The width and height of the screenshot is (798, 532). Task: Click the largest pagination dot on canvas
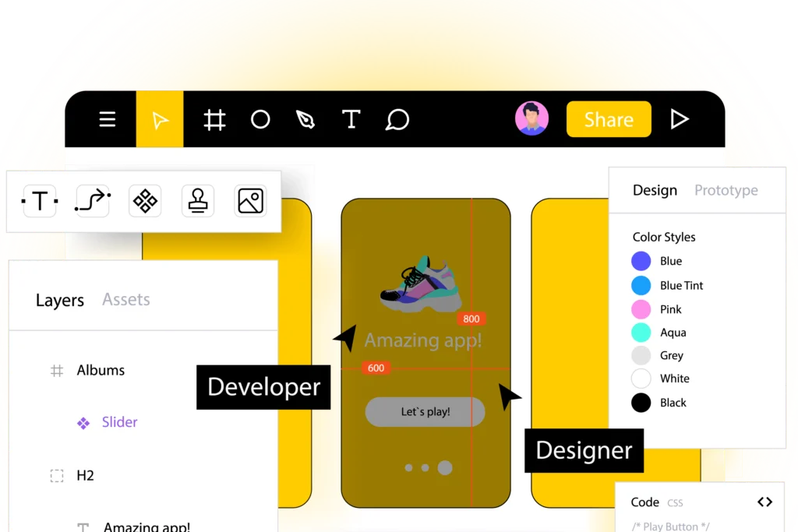tap(445, 467)
